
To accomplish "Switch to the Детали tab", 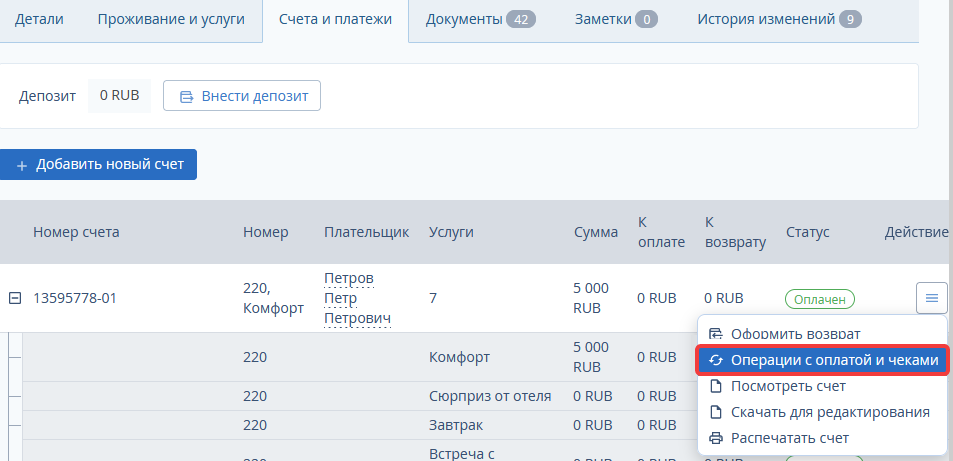I will pyautogui.click(x=39, y=19).
